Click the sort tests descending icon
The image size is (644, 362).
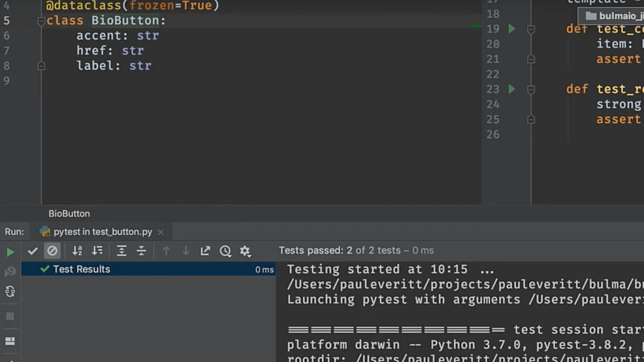tap(97, 251)
